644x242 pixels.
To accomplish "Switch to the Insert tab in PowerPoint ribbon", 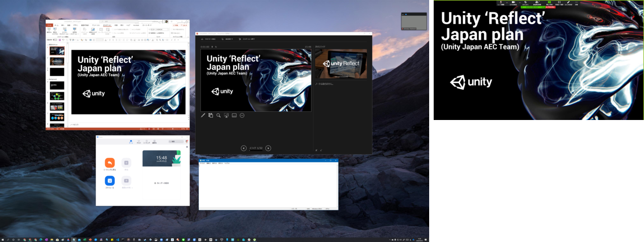I will 63,25.
